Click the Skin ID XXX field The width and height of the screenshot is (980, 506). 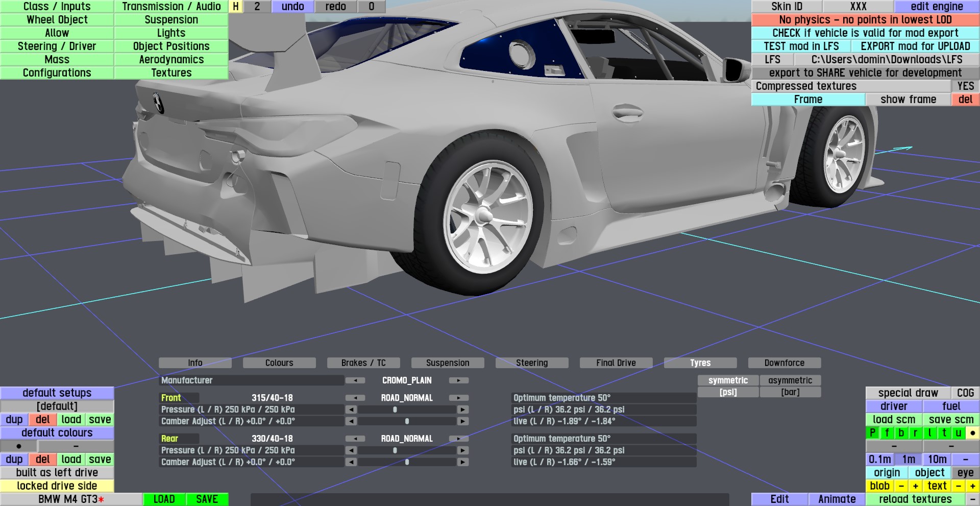click(x=859, y=7)
